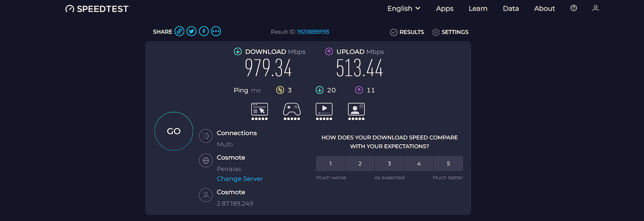
Task: Share result on Facebook
Action: (204, 31)
